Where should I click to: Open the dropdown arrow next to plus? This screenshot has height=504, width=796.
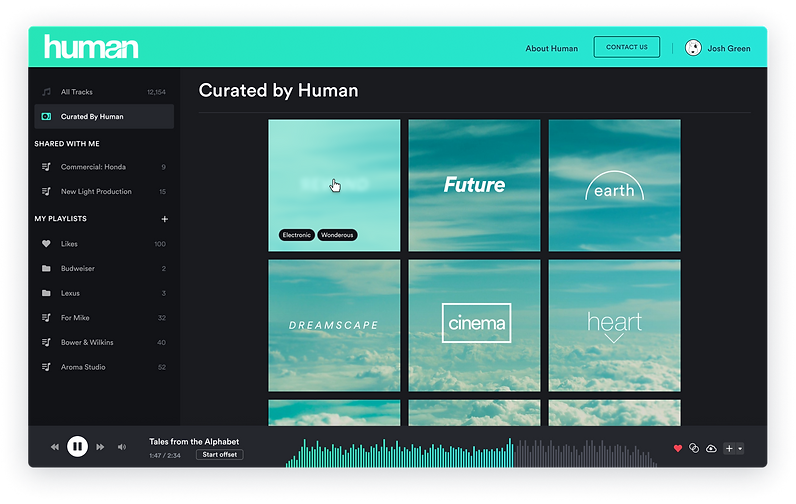click(x=740, y=448)
